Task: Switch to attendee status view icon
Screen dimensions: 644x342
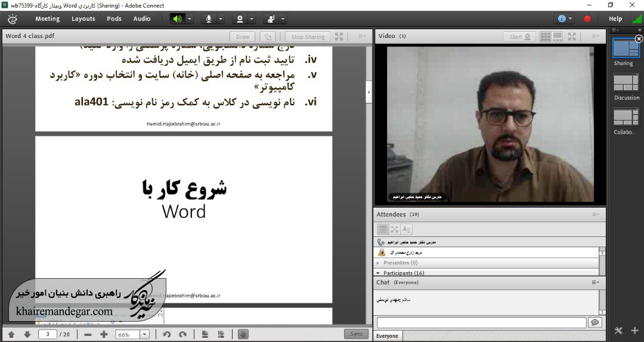Action: pos(406,229)
